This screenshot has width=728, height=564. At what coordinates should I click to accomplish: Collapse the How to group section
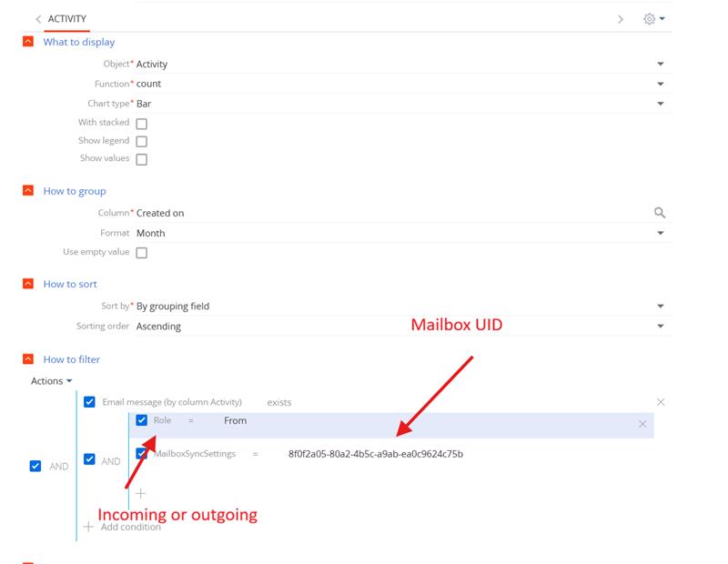click(28, 191)
